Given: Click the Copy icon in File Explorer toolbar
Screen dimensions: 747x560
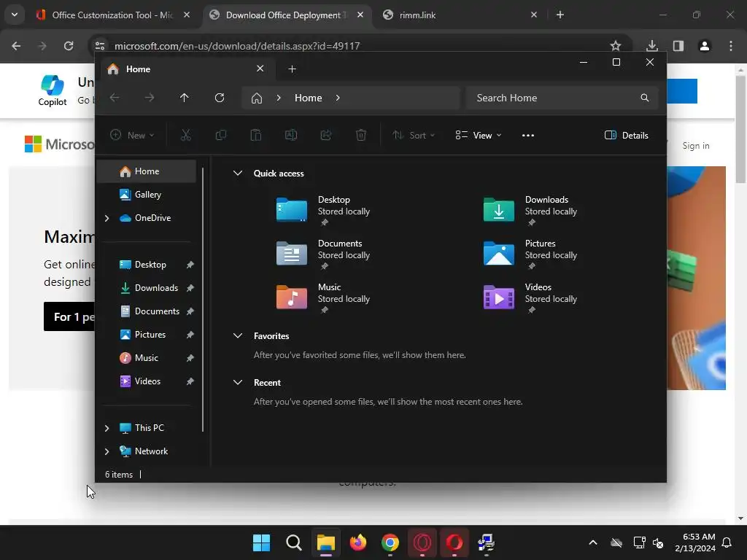Looking at the screenshot, I should [220, 135].
